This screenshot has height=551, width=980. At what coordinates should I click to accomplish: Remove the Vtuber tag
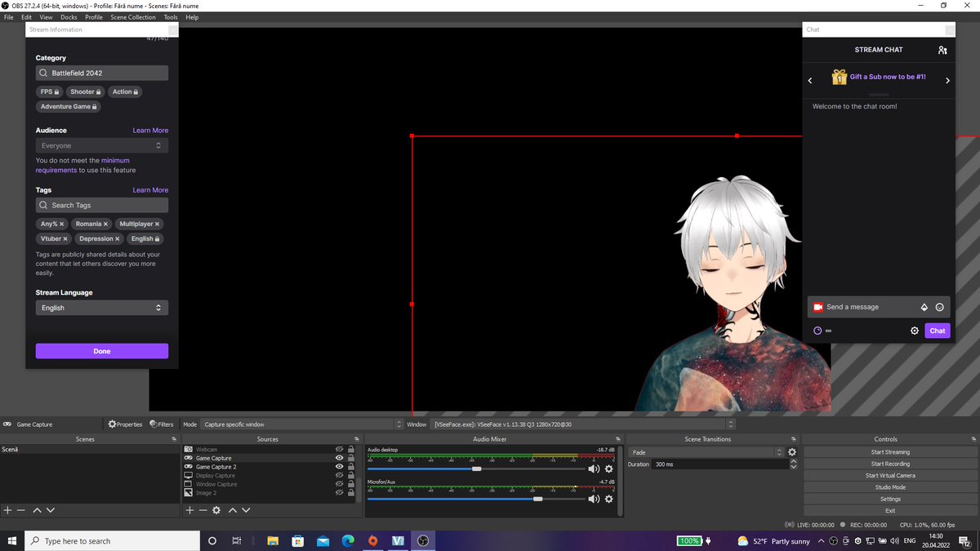click(65, 238)
